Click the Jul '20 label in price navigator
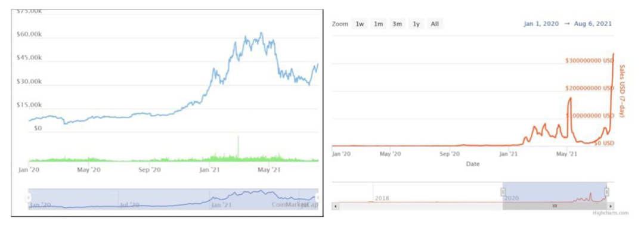Viewport: 644px width, 227px height. [130, 204]
